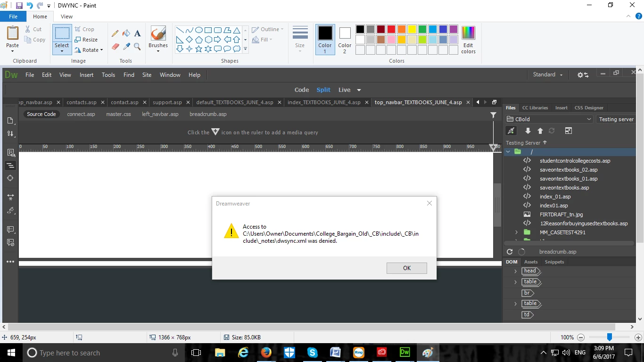Image resolution: width=644 pixels, height=362 pixels.
Task: Click the Paste clipboard icon
Action: pos(13,34)
